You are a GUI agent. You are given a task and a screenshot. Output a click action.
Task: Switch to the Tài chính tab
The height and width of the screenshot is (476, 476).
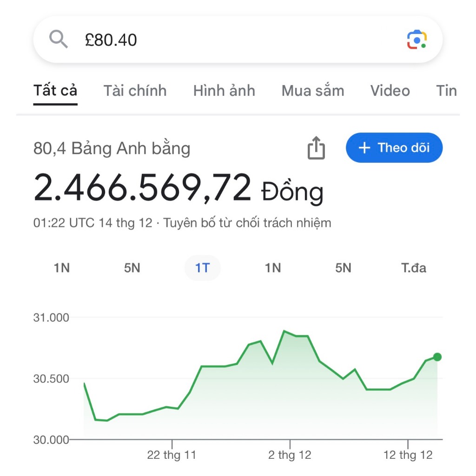135,91
